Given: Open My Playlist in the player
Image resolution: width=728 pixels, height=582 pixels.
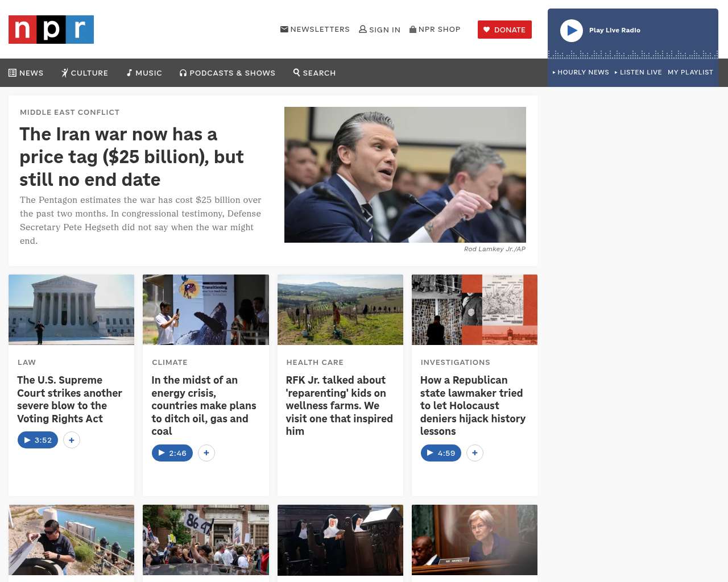Looking at the screenshot, I should point(690,72).
